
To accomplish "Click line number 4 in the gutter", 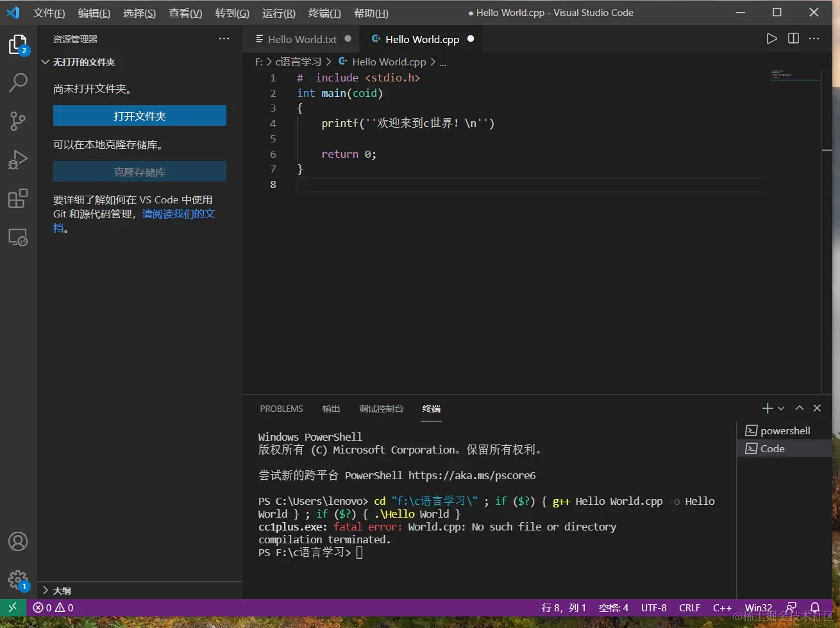I will (273, 123).
